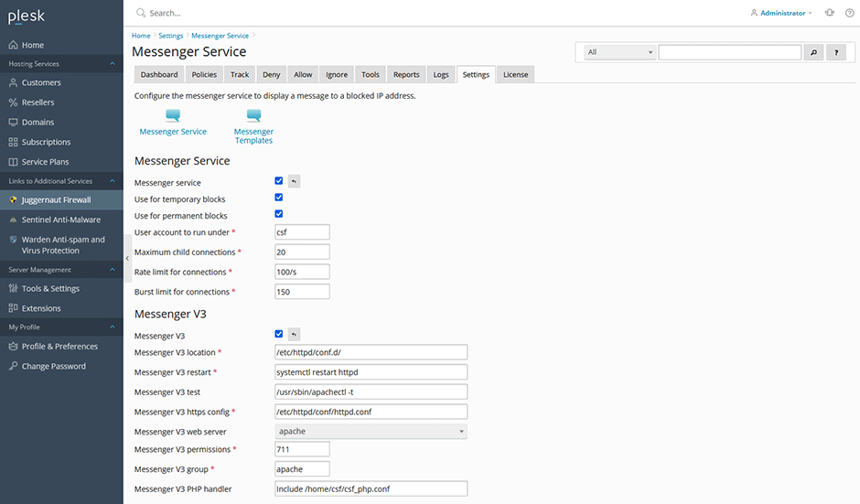This screenshot has width=860, height=504.
Task: Click the User account to run under field
Action: tap(302, 232)
